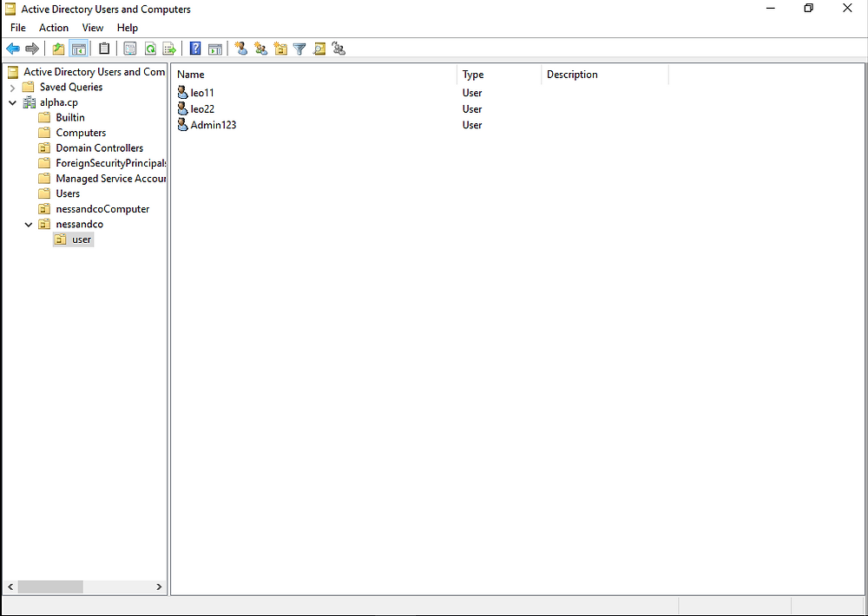Create a new group with the toolbar icon

[x=260, y=49]
